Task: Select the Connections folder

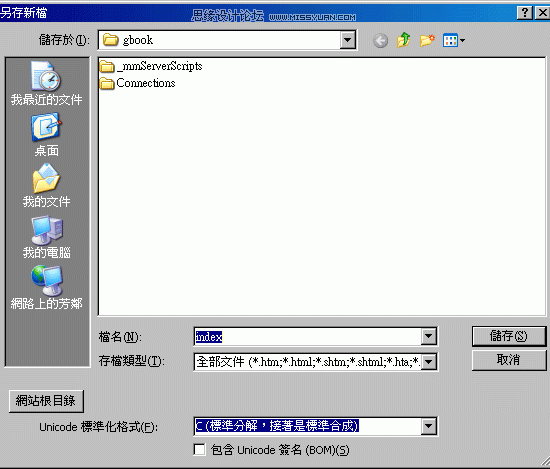Action: click(x=138, y=83)
